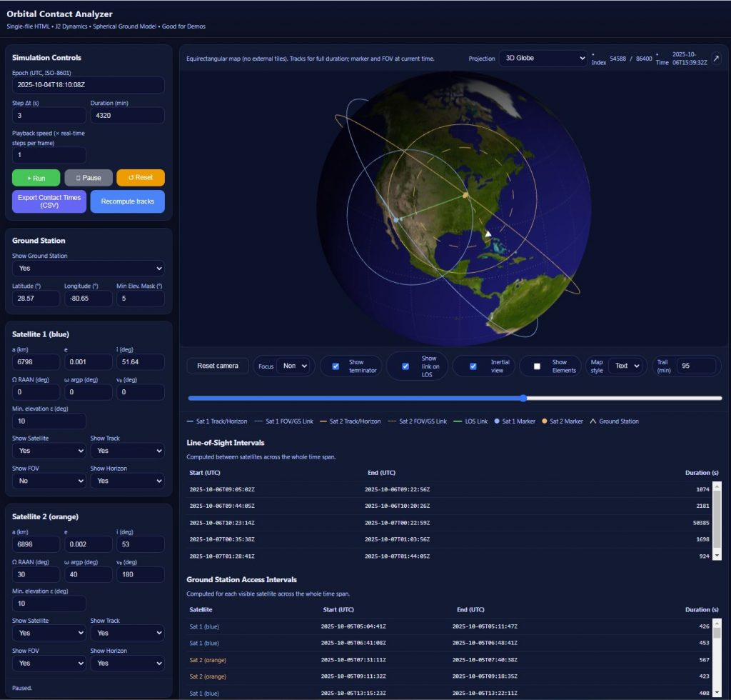This screenshot has height=700, width=731.
Task: Toggle the Show link on LOS checkbox
Action: coord(405,366)
